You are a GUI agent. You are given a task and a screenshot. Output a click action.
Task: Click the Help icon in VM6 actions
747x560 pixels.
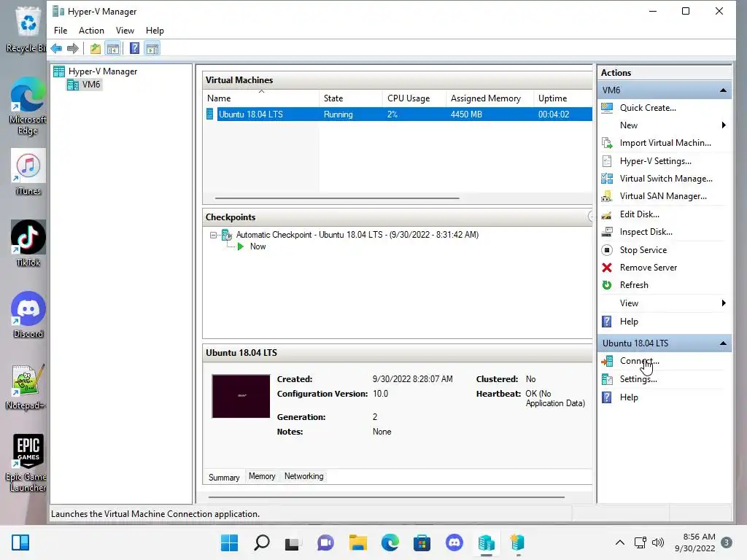pos(607,322)
